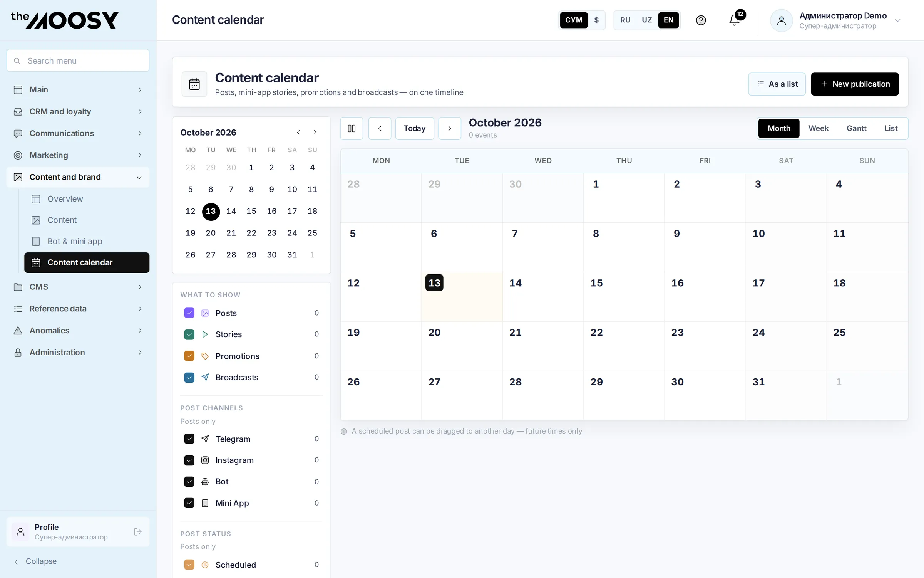Expand CRM and loyalty section
The image size is (924, 578).
coord(78,111)
